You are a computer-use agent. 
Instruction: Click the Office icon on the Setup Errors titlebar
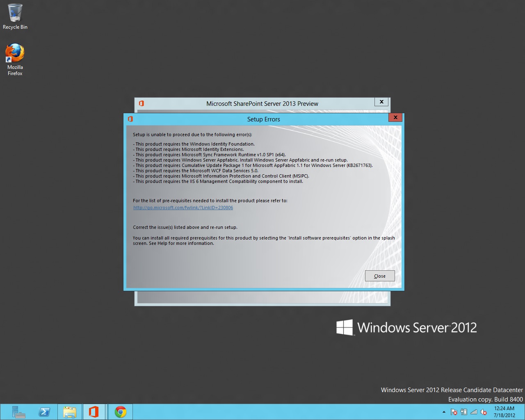(130, 119)
